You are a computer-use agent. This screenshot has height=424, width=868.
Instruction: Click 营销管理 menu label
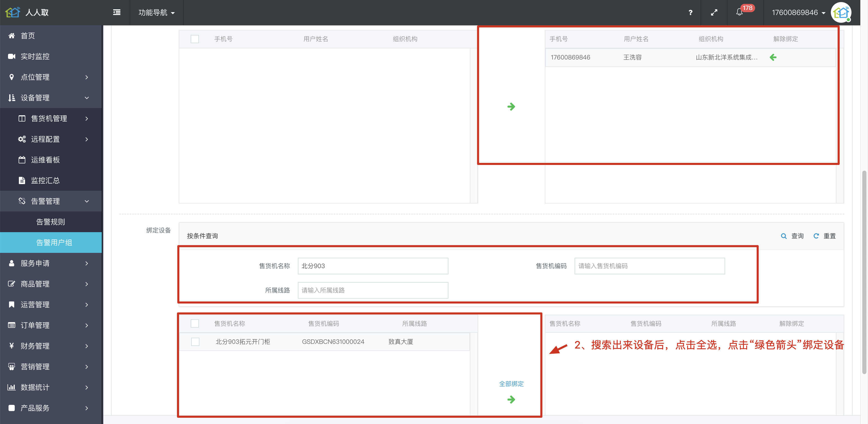[35, 367]
